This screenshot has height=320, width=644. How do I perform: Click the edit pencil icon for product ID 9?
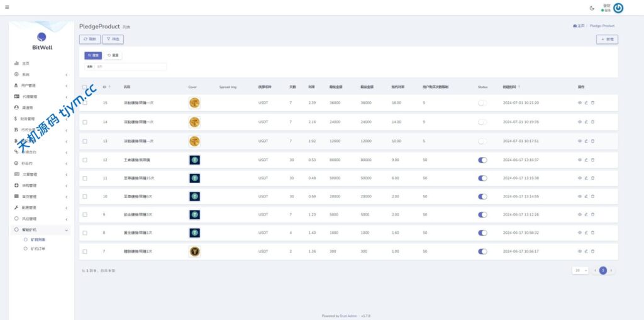tap(586, 214)
